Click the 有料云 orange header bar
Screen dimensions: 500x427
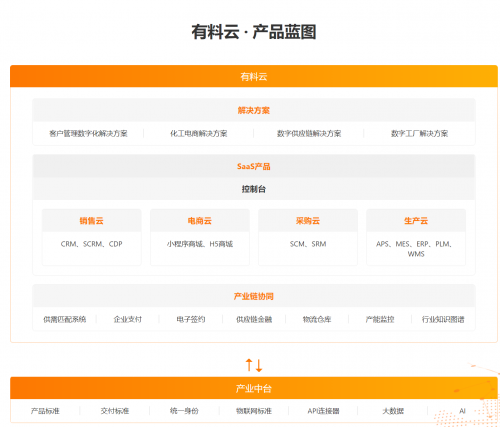254,76
